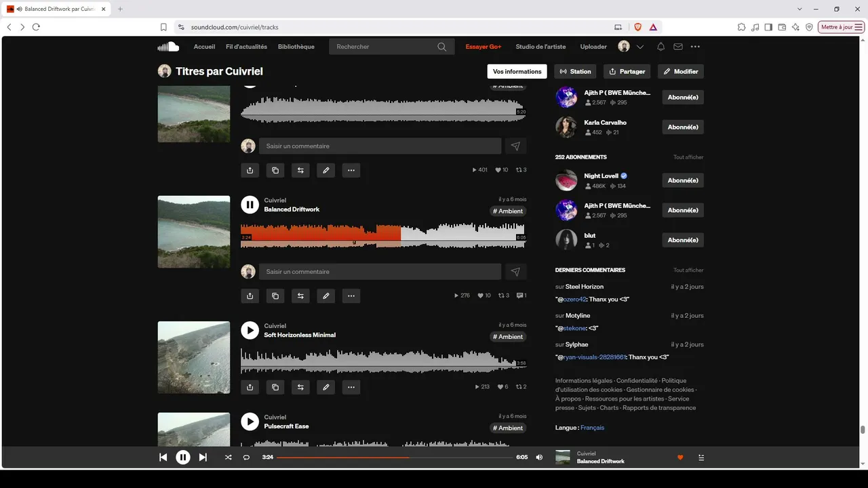
Task: Open more options for Soft Horizonless Minimal
Action: [x=351, y=387]
